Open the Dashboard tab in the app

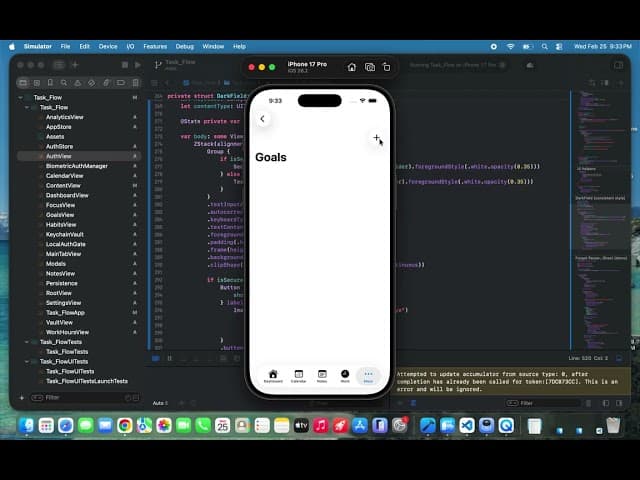(273, 376)
